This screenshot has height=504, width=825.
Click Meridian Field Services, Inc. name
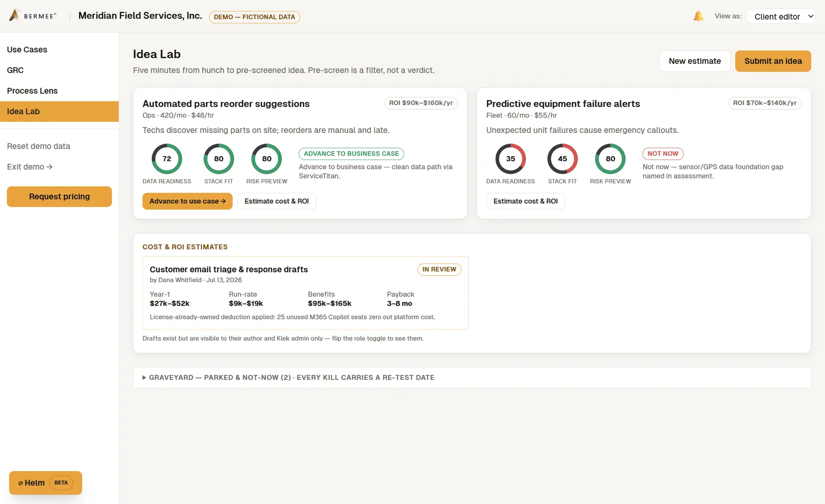point(140,16)
